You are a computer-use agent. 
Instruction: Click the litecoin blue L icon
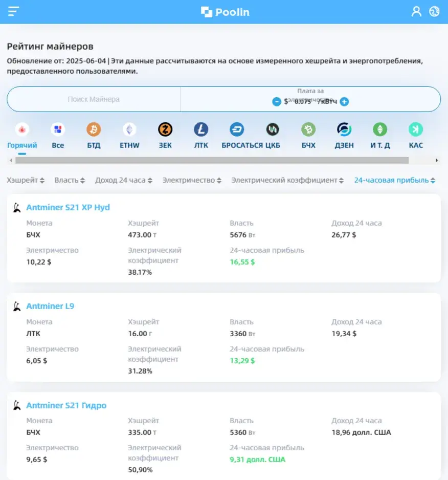(201, 129)
